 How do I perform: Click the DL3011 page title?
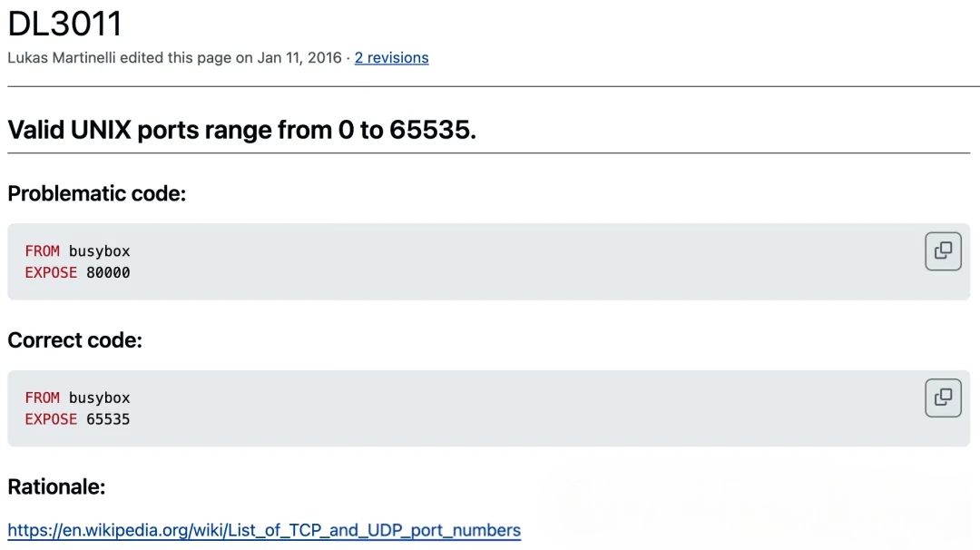point(64,24)
